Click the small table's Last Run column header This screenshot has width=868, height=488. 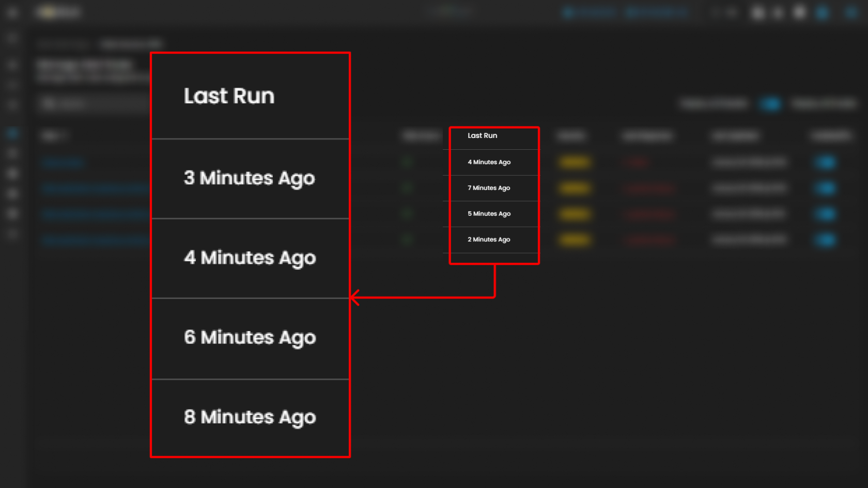[x=482, y=136]
